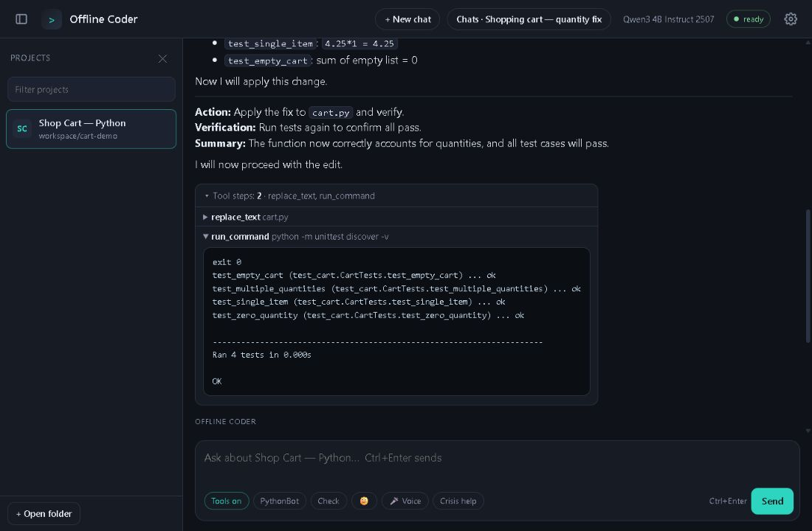The height and width of the screenshot is (531, 812).
Task: Click 'I will now proceed with the edit.'
Action: (269, 164)
